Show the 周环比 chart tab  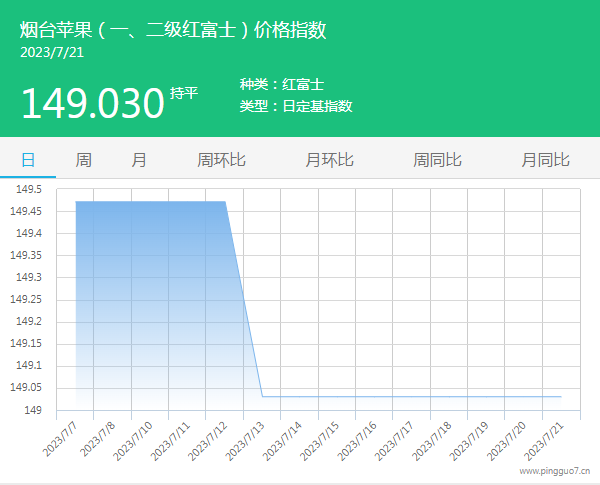221,160
